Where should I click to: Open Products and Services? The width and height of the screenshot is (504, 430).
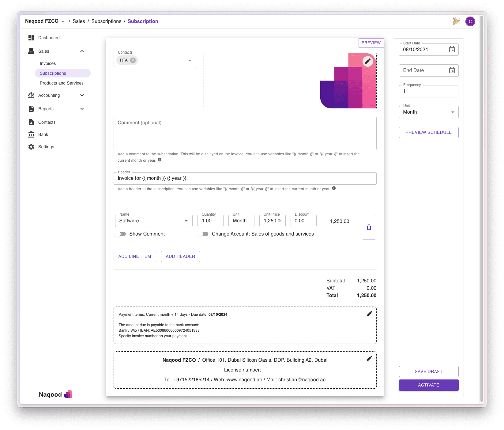pyautogui.click(x=62, y=83)
